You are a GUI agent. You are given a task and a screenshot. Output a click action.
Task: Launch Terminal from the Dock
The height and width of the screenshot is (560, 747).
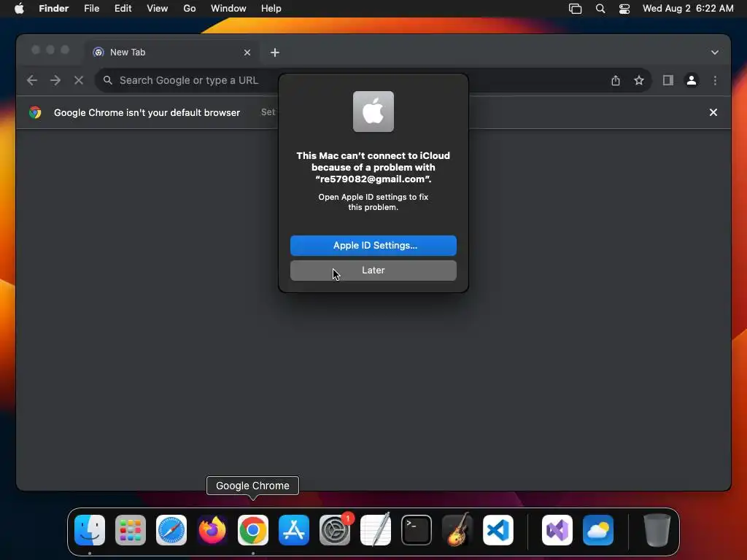point(417,530)
